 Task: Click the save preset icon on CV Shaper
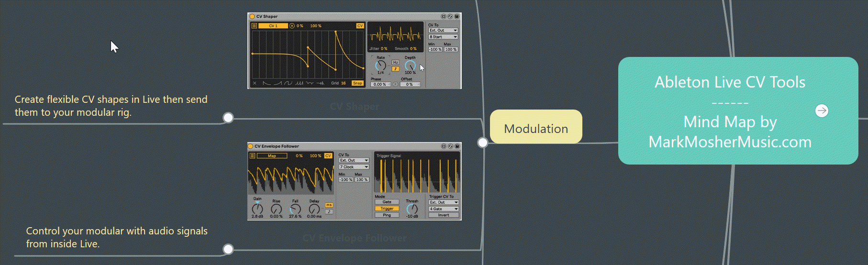456,16
